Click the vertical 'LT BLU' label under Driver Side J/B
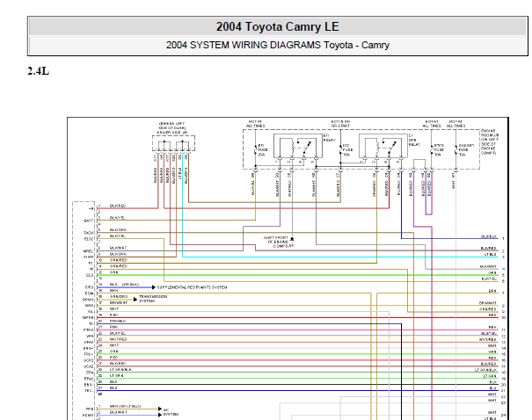532x420 pixels. (x=179, y=173)
